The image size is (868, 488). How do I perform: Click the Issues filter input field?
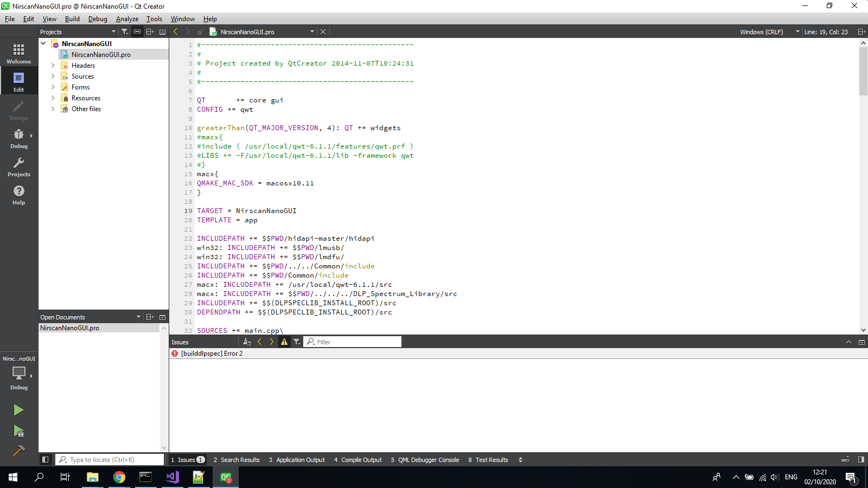tap(352, 342)
